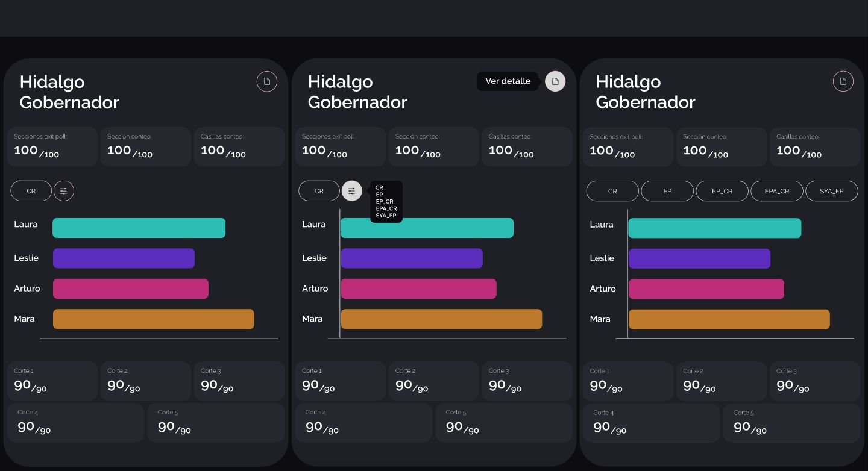
Task: Choose SYA_EP in the filter dropdown list
Action: (386, 216)
